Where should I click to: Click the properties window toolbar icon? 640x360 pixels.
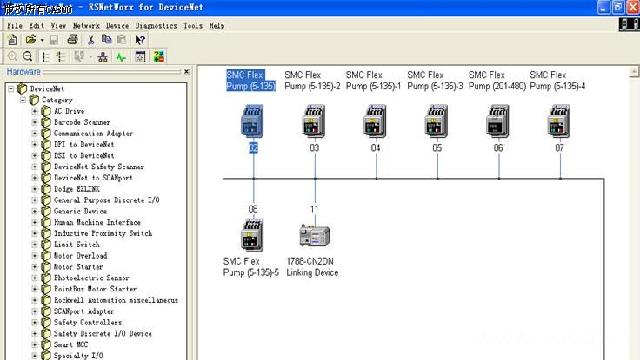[140, 57]
